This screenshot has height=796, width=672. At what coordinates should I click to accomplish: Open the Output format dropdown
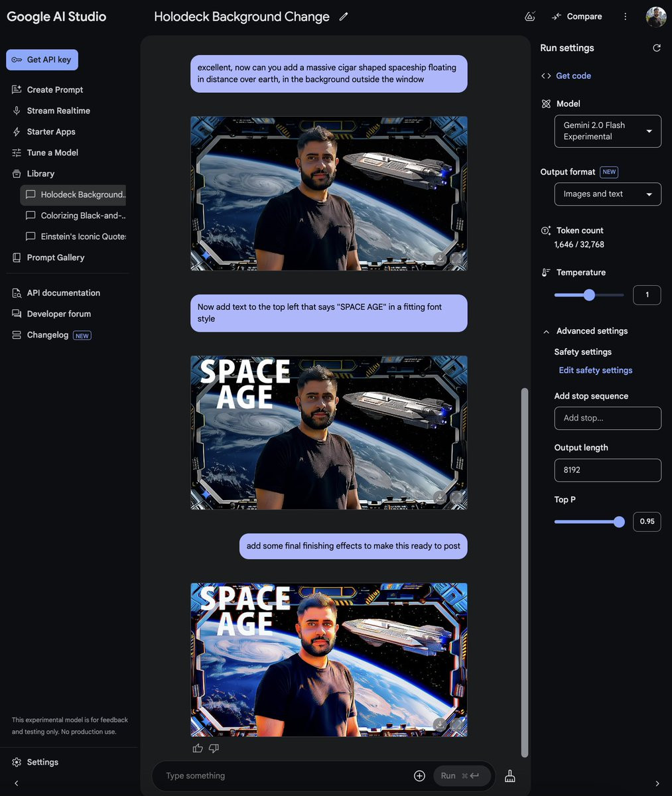coord(608,194)
